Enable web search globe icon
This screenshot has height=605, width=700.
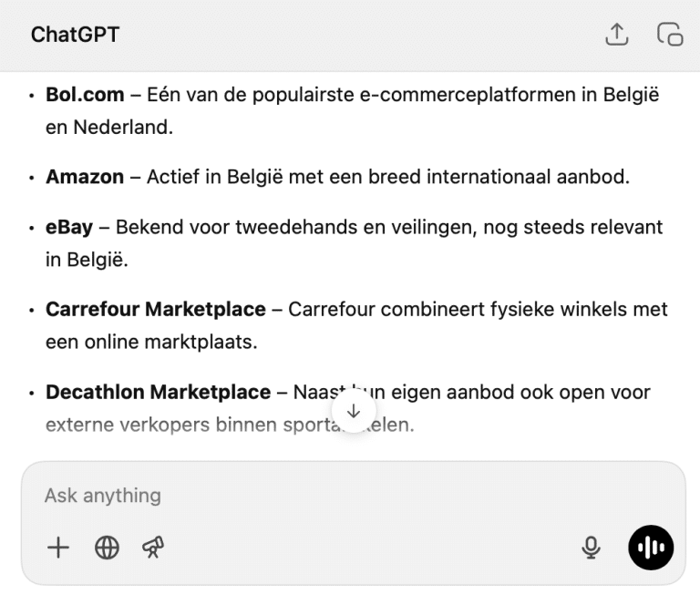107,547
